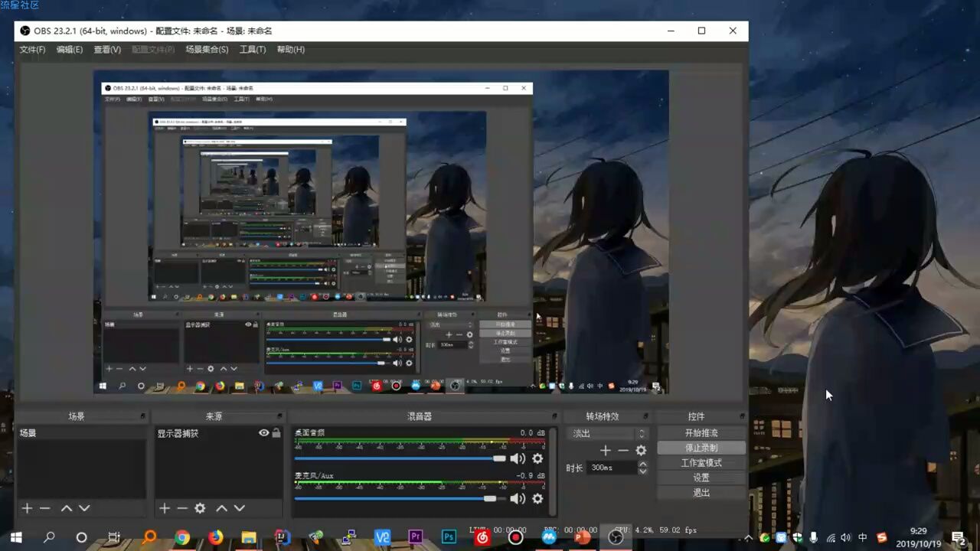This screenshot has height=551, width=980.
Task: Open Google Chrome from the taskbar
Action: click(x=182, y=537)
